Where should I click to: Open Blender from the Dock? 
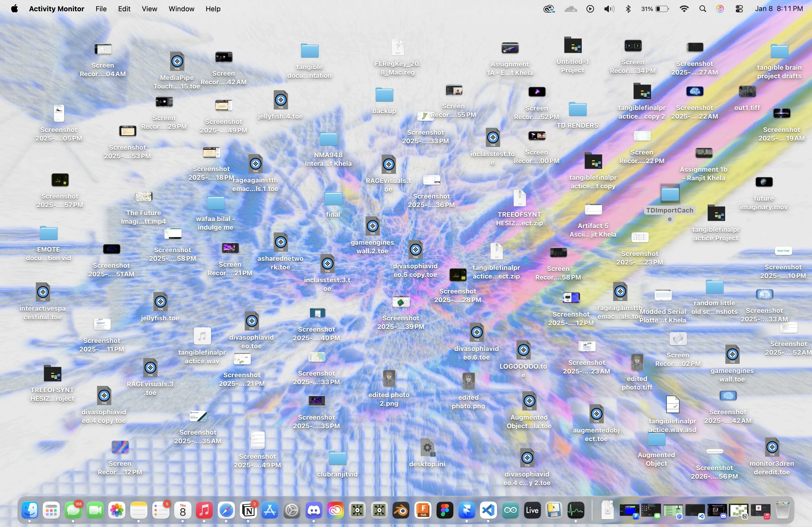(x=401, y=510)
